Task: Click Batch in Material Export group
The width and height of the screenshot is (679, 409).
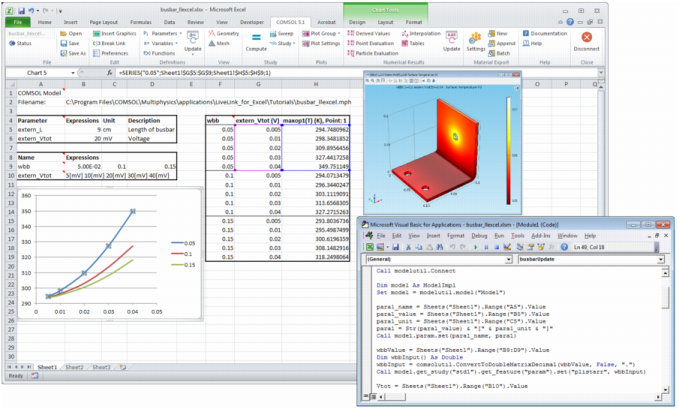Action: [x=499, y=53]
